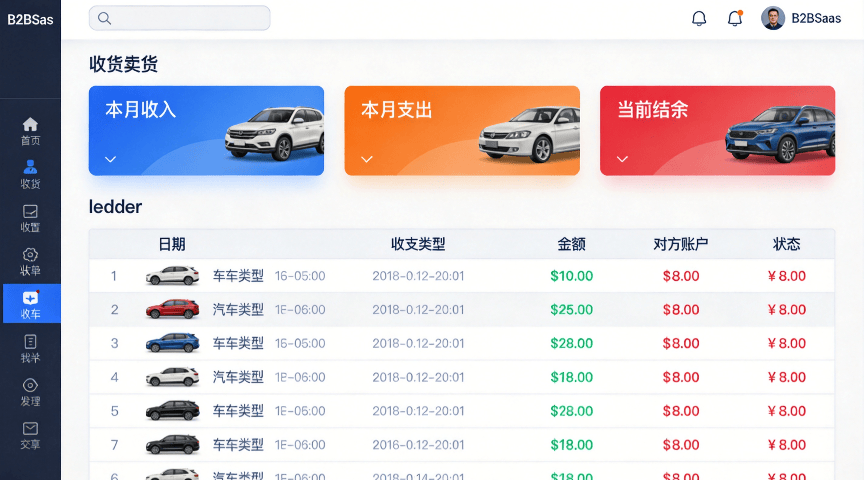This screenshot has width=864, height=480.
Task: Click the user avatar photo
Action: click(x=773, y=19)
